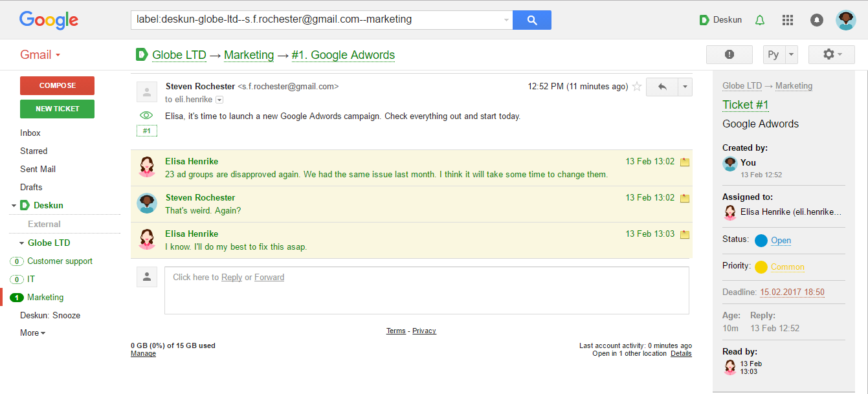
Task: Change the Common priority
Action: (788, 267)
